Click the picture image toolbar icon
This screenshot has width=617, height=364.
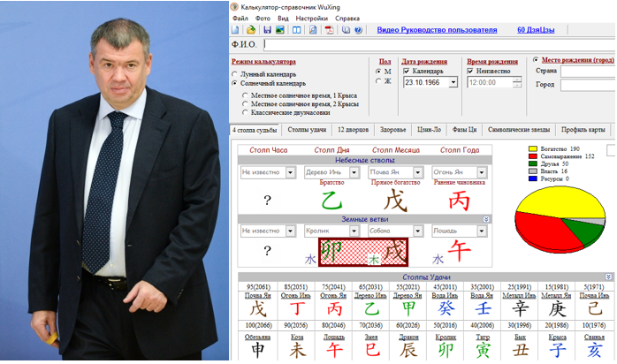point(280,30)
